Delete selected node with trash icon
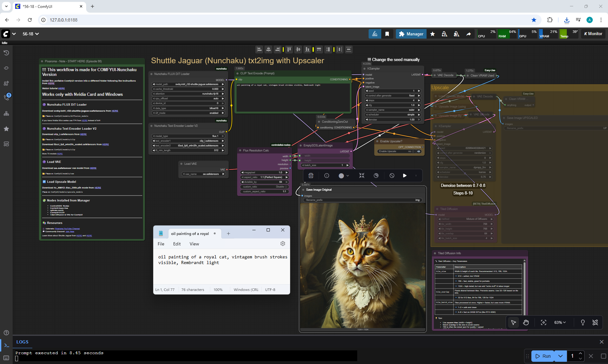 click(x=311, y=176)
